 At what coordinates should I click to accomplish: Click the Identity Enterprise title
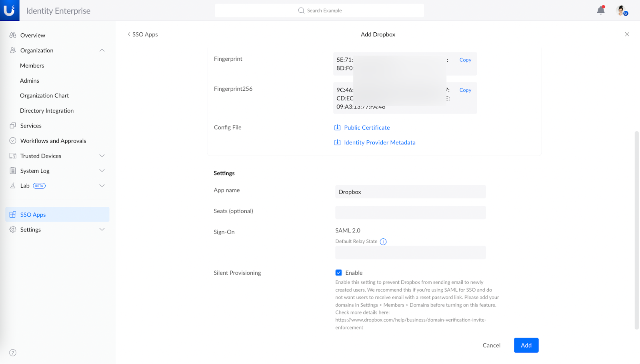click(58, 11)
